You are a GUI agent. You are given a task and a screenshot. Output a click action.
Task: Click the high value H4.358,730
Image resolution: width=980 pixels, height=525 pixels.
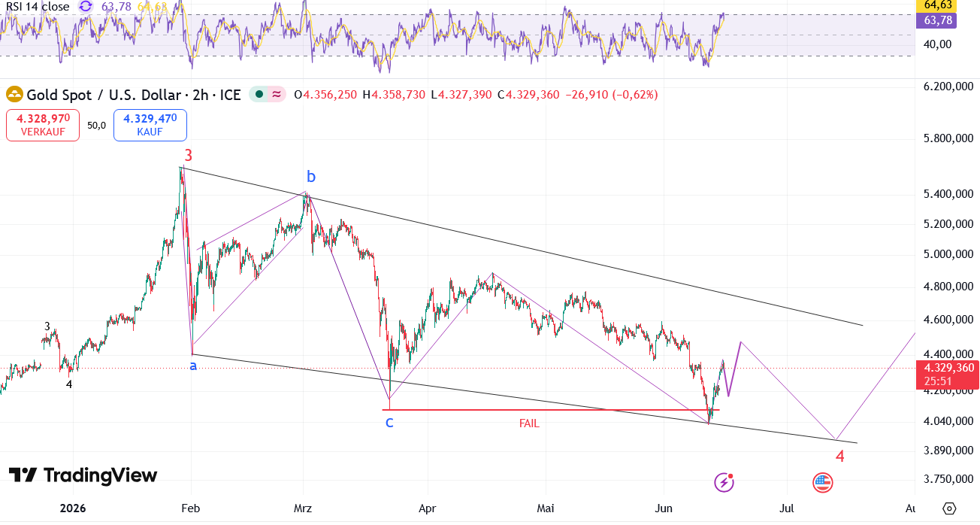click(x=394, y=95)
